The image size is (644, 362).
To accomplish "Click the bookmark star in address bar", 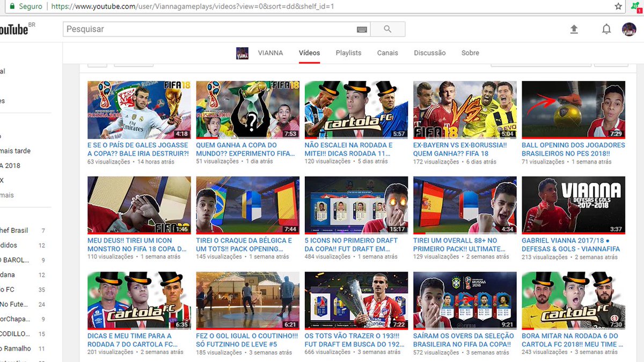I will (x=618, y=6).
